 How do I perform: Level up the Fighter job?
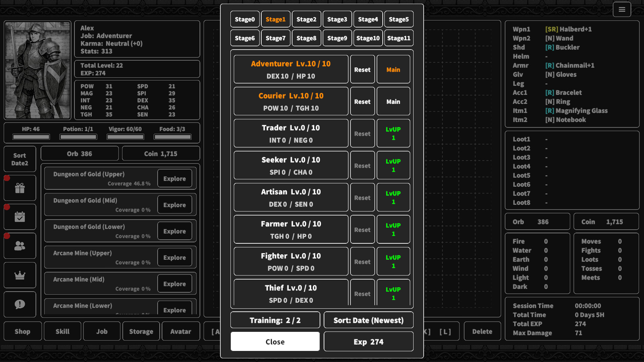[393, 261]
